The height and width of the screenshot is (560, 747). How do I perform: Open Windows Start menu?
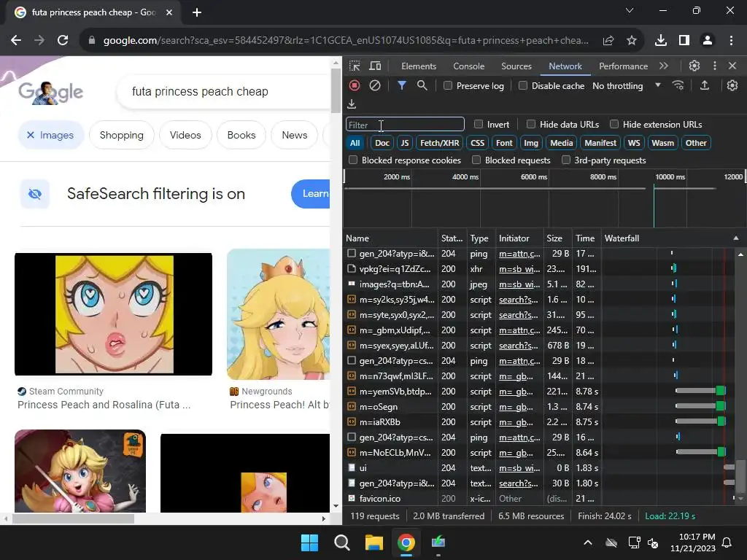coord(309,542)
